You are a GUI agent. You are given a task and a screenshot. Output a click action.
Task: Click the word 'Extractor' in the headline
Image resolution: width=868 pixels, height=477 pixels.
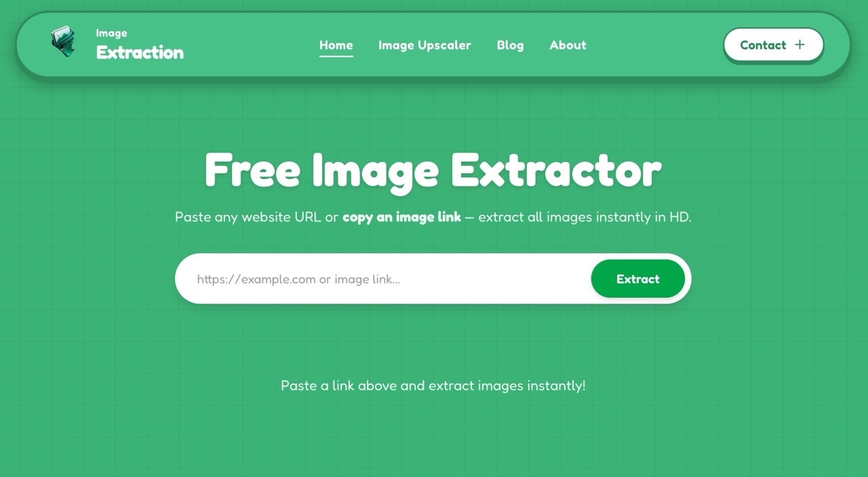coord(556,169)
